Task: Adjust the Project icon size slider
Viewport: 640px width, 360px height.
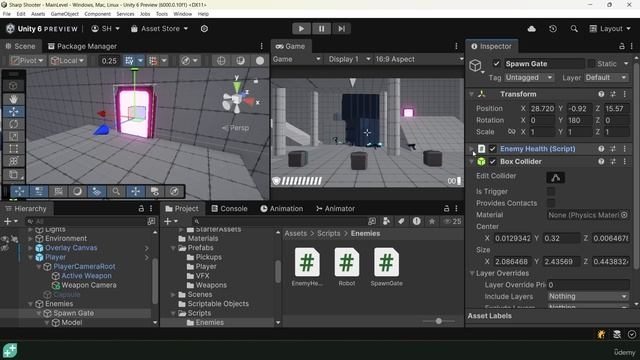Action: tap(438, 321)
